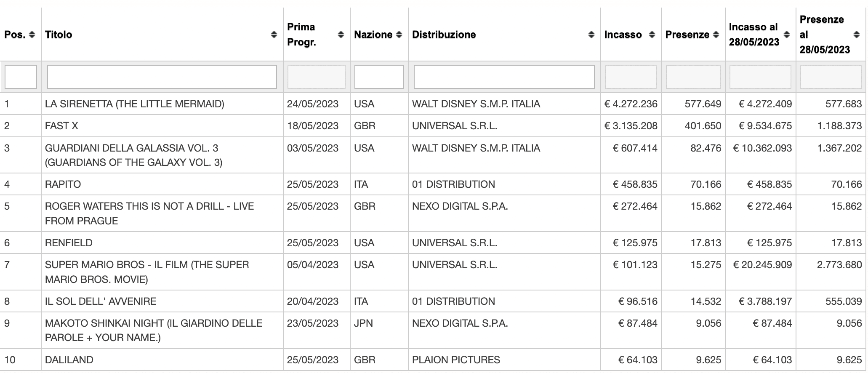Select the DALILAND title cell
The width and height of the screenshot is (868, 373).
(x=69, y=360)
